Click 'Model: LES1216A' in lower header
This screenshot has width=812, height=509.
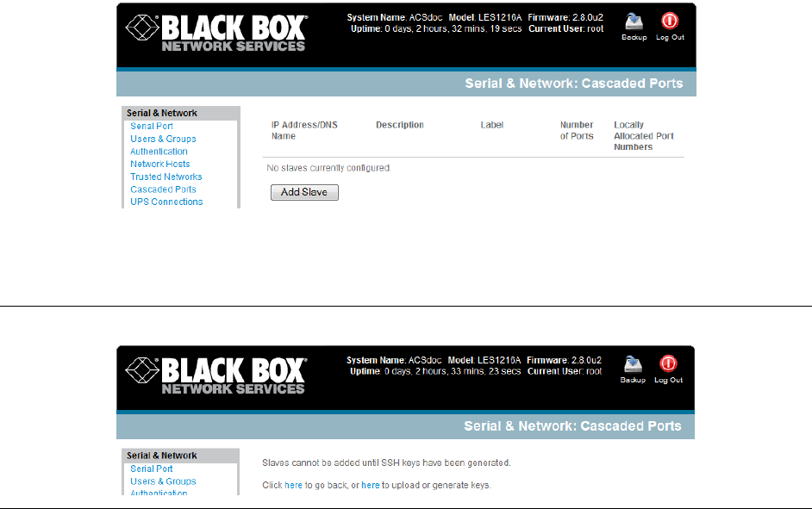coord(484,360)
